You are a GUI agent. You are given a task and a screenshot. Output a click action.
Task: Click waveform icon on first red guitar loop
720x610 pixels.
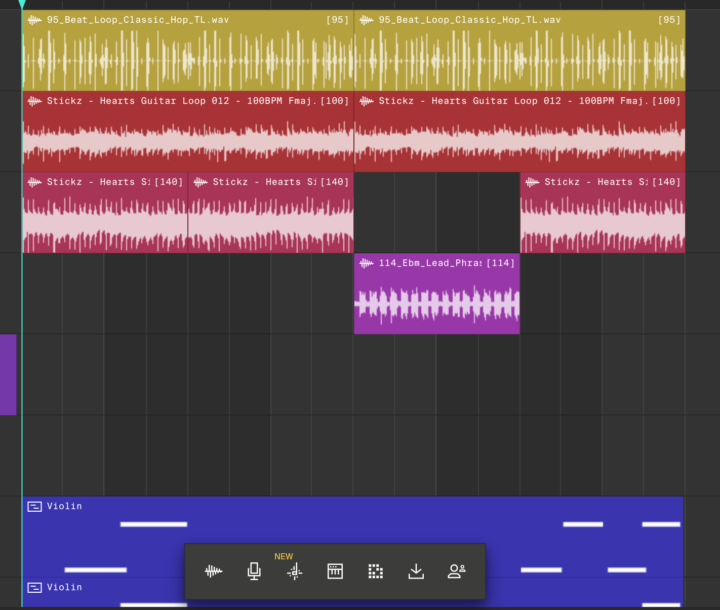pyautogui.click(x=34, y=101)
